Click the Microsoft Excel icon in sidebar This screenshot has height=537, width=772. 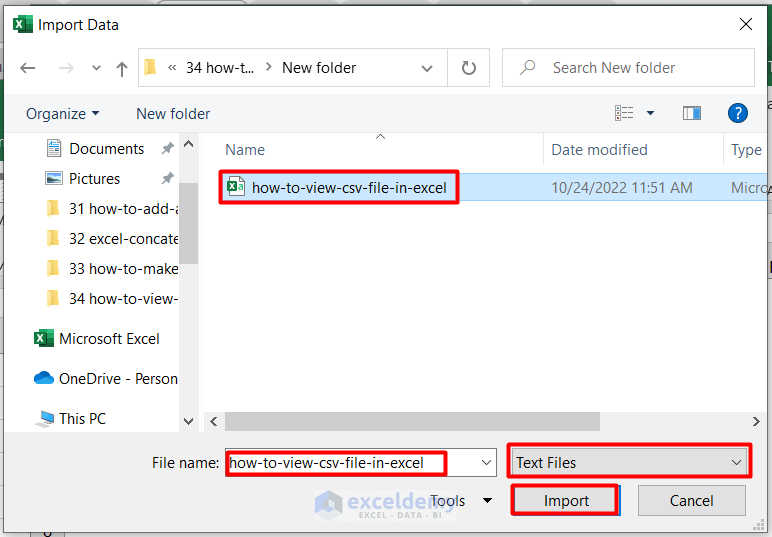pos(44,338)
